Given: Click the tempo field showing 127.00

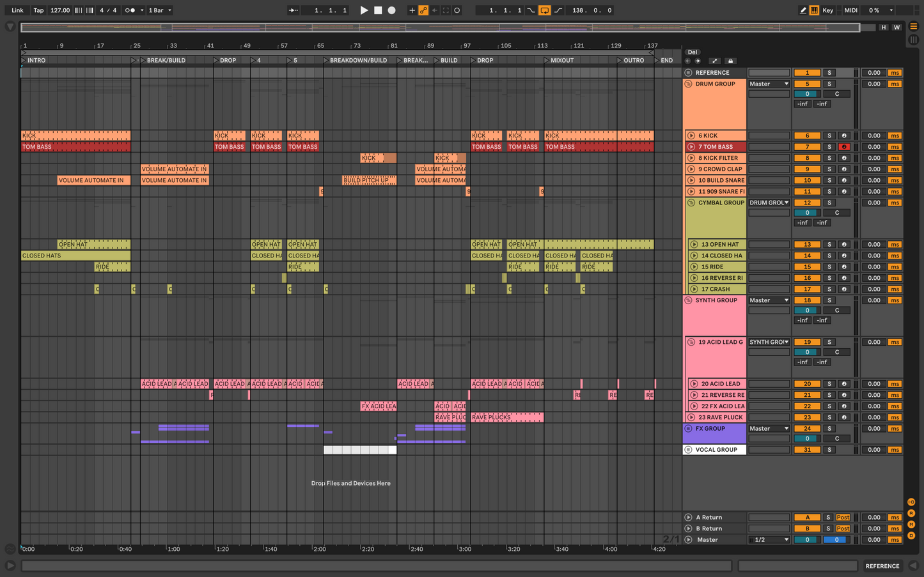Looking at the screenshot, I should (60, 10).
